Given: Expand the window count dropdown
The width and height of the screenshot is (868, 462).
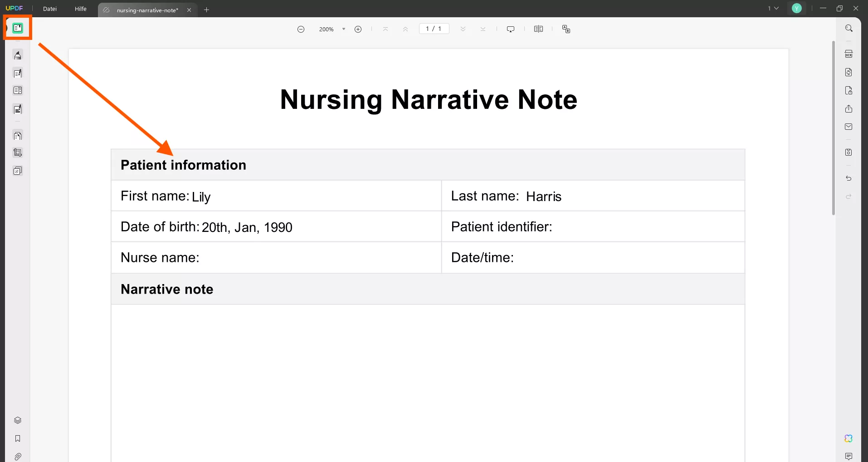Looking at the screenshot, I should (773, 9).
